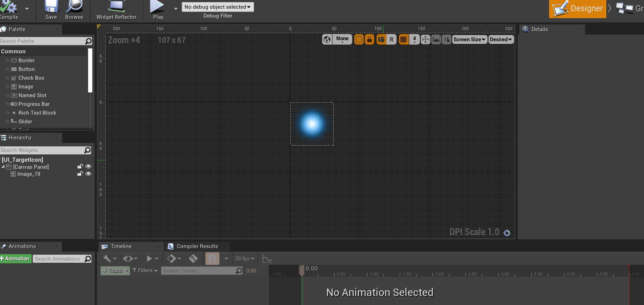Open DPI Scale settings gear

point(507,233)
